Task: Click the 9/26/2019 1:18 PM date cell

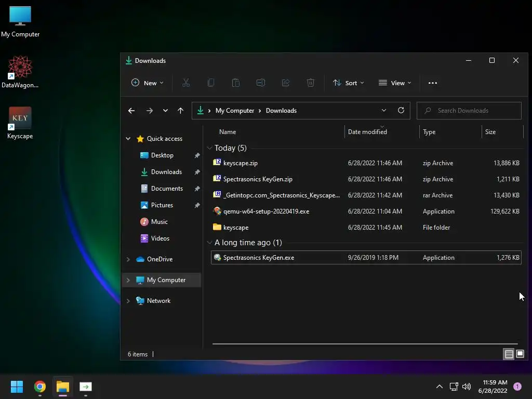Action: [373, 258]
